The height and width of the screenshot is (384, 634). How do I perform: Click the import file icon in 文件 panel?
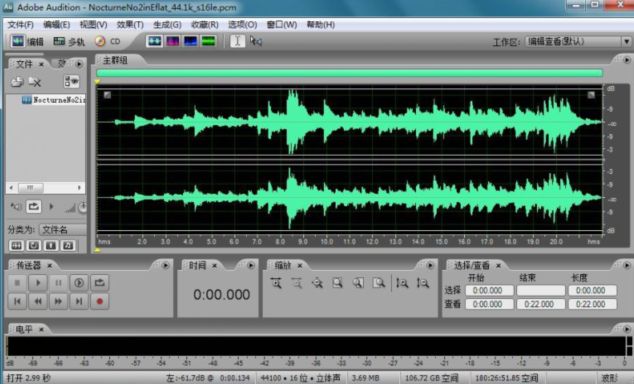17,82
